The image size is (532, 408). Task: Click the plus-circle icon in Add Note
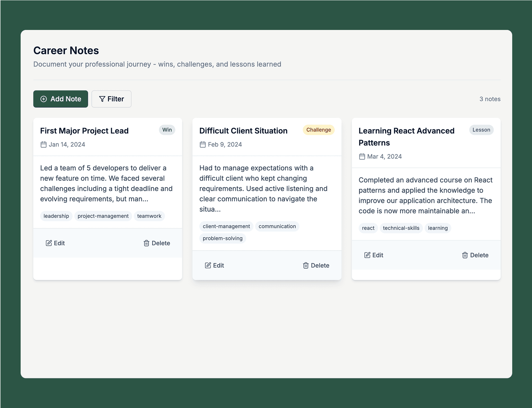coord(44,99)
